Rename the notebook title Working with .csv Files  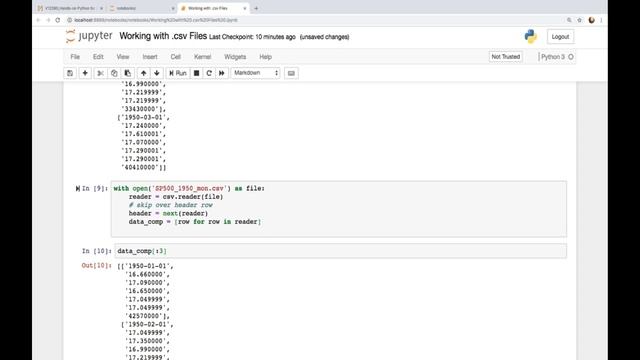click(x=163, y=36)
